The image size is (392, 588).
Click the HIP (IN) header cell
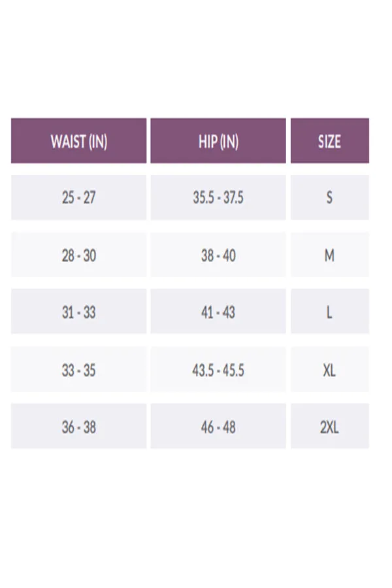[x=218, y=140]
